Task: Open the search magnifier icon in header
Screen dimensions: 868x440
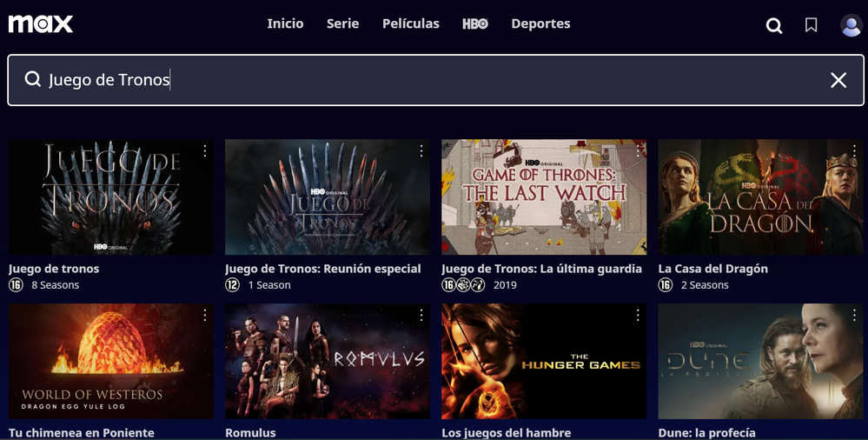Action: point(774,25)
